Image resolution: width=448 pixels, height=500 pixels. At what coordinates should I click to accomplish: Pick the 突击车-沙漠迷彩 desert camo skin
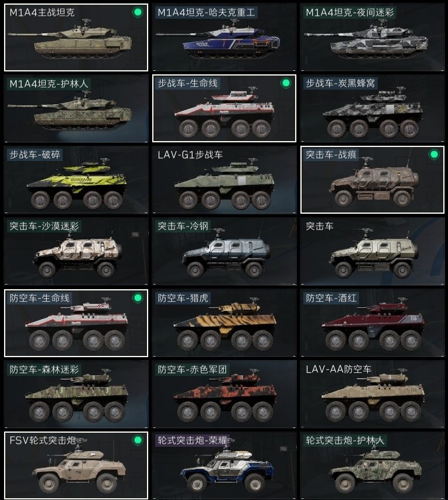(x=76, y=251)
